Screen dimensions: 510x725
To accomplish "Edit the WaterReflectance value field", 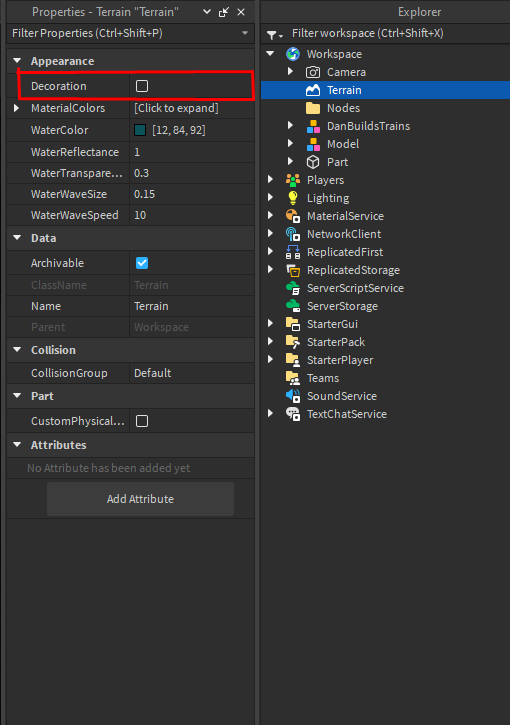I will point(192,152).
